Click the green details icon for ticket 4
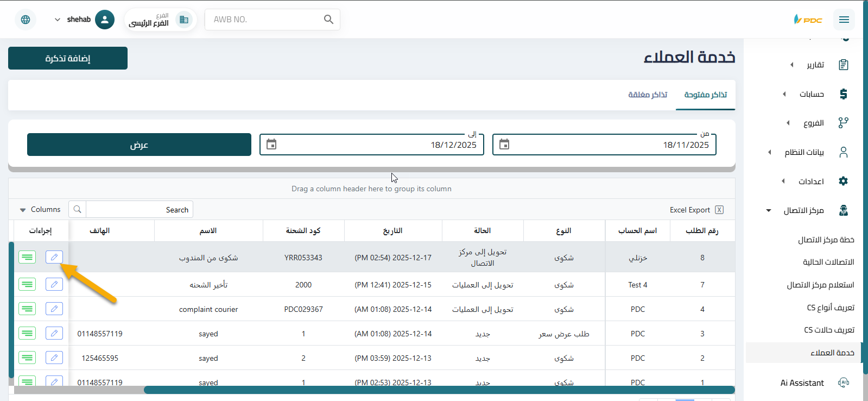Viewport: 868px width, 401px height. pyautogui.click(x=27, y=309)
